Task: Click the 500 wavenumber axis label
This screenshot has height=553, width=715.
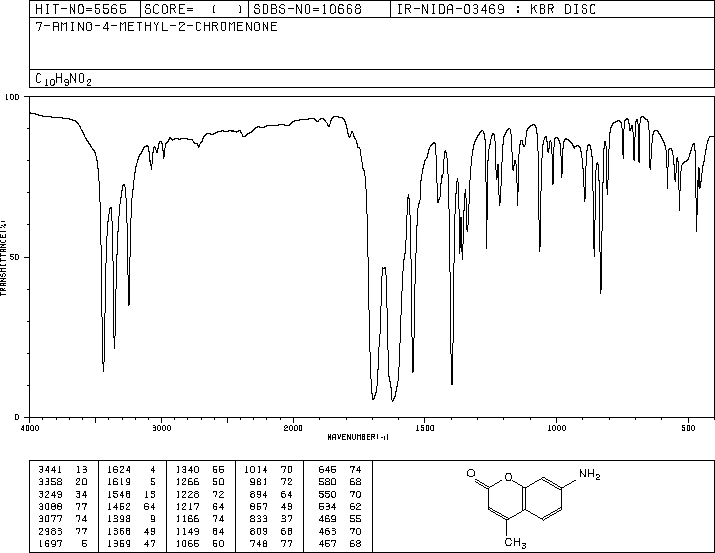Action: (688, 428)
